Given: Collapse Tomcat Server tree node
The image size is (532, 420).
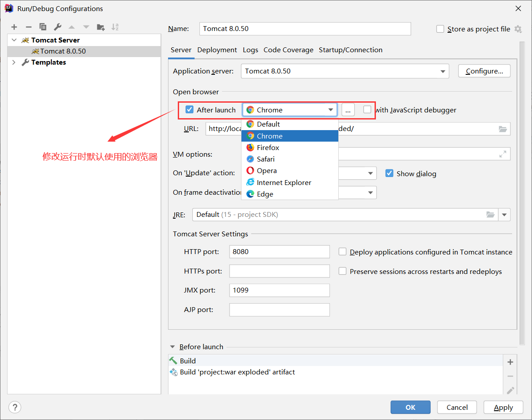Looking at the screenshot, I should click(x=14, y=40).
